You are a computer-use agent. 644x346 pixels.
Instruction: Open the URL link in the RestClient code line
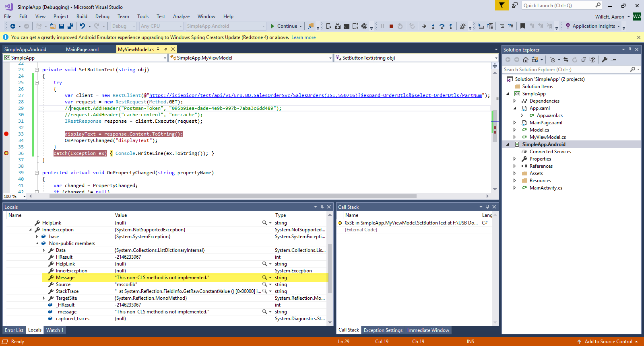315,95
